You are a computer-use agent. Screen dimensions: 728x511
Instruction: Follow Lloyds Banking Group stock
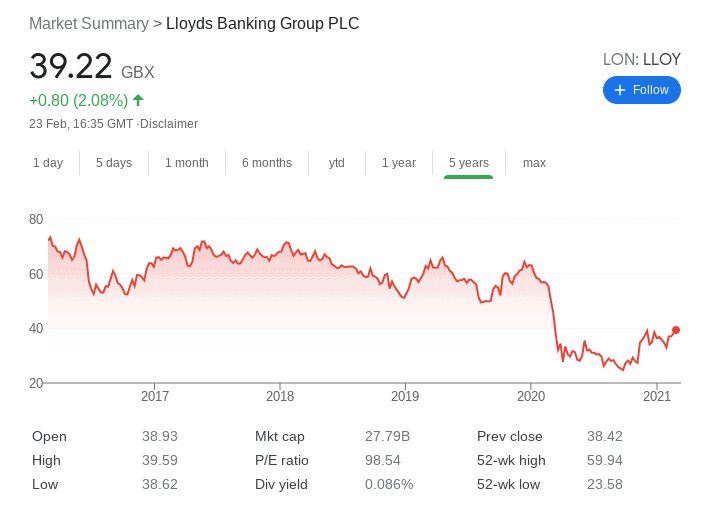click(642, 90)
